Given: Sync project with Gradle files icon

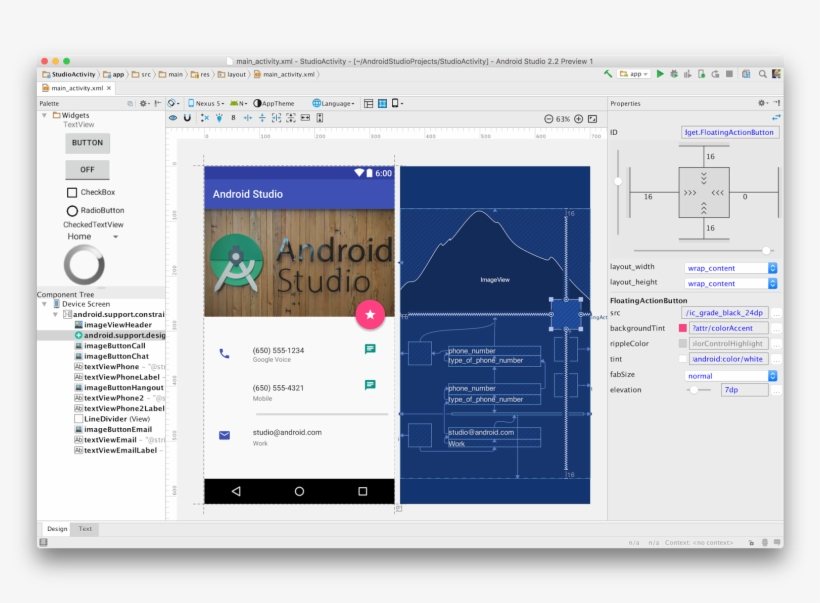Looking at the screenshot, I should point(716,72).
